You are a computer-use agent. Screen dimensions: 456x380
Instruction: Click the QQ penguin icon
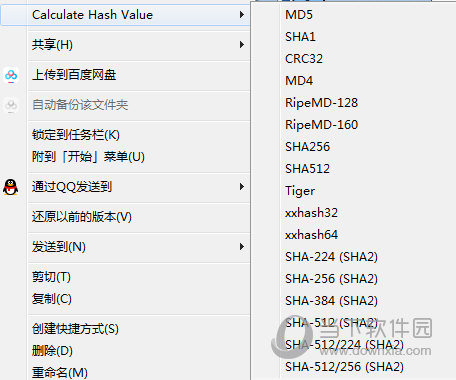click(x=11, y=187)
